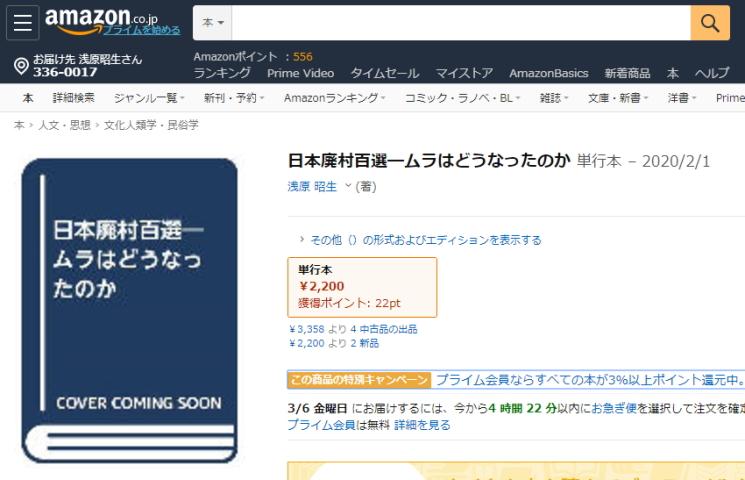Open ¥3,358 より 4 中古品の出品

[x=353, y=329]
